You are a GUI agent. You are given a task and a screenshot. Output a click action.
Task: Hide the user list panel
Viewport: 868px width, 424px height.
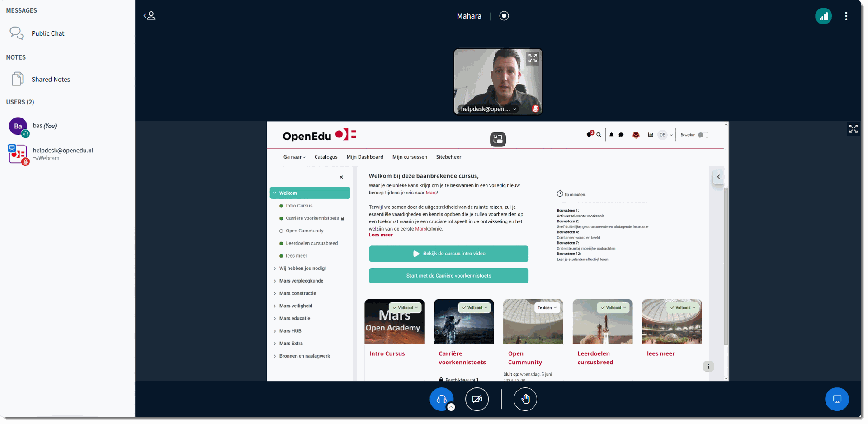[x=150, y=16]
